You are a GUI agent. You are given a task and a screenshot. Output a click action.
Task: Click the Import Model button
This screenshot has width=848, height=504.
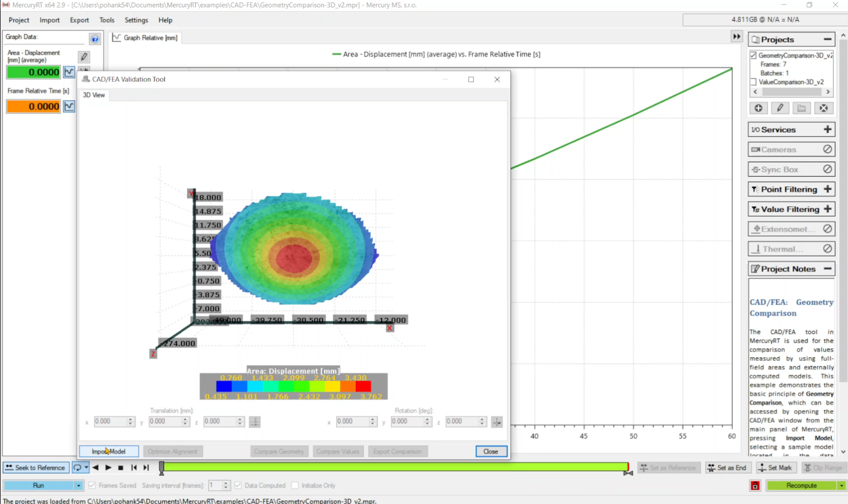[x=109, y=451]
